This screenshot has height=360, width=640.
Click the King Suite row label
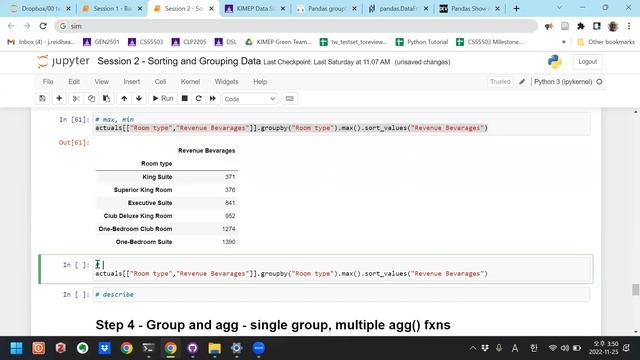coord(157,177)
